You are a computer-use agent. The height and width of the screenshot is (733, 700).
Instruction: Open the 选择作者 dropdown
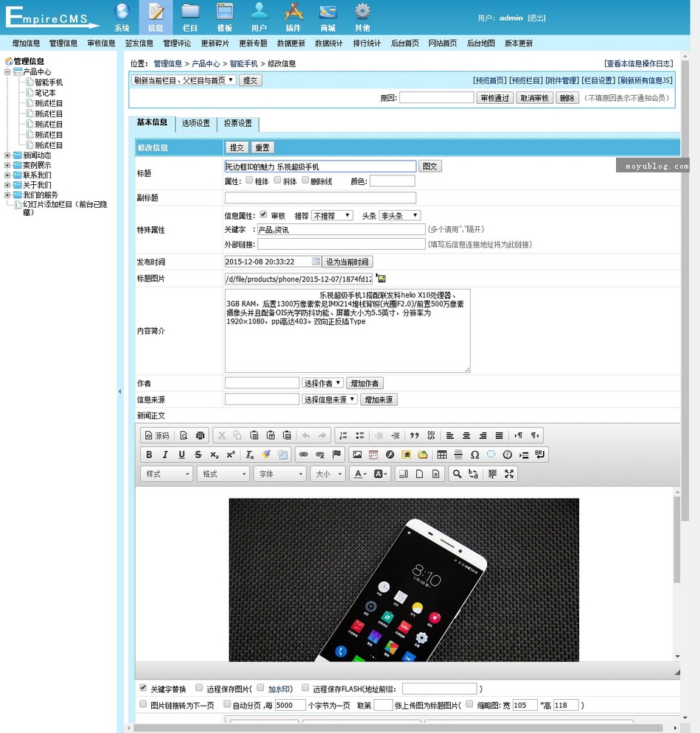click(323, 383)
